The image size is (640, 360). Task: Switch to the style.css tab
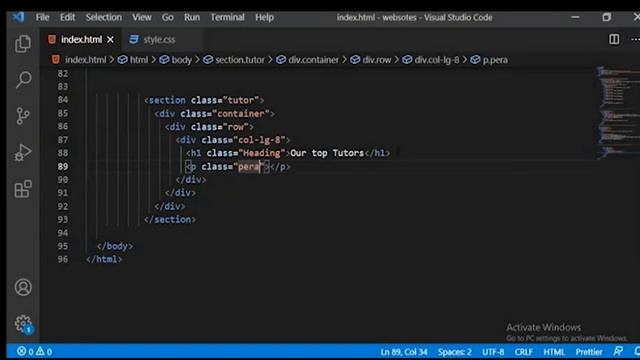coord(159,40)
